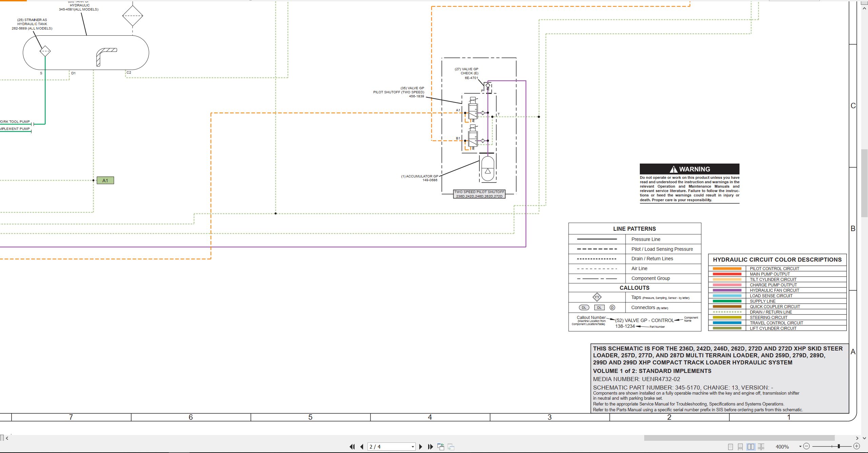Click the 'TWO SPEED PILOT SHUTOFF' title box

click(479, 194)
